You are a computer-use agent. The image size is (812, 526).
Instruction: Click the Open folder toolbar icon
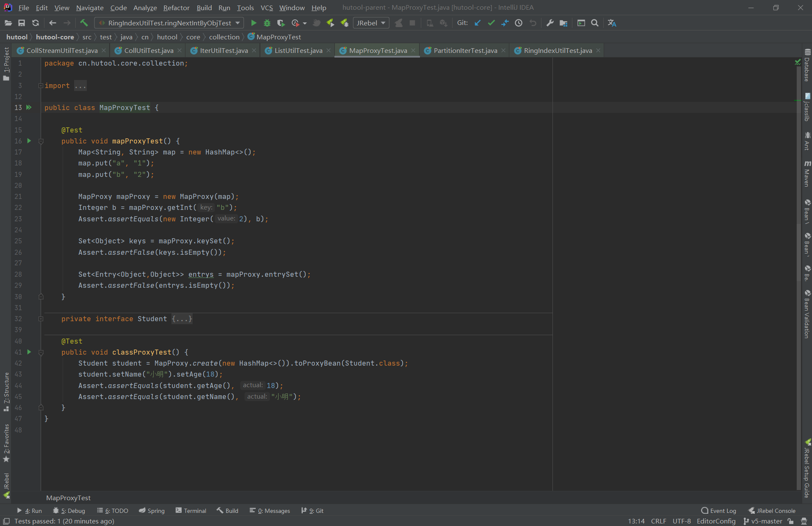tap(8, 23)
